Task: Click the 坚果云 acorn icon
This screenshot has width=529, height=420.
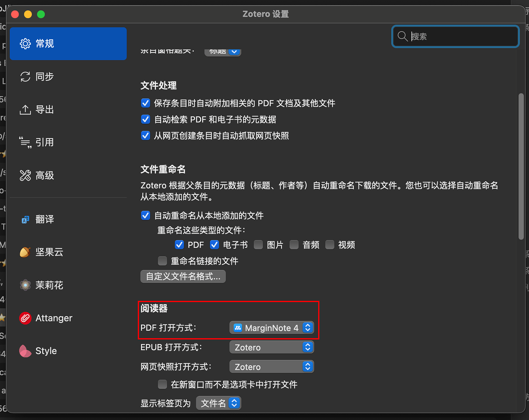Action: 25,252
